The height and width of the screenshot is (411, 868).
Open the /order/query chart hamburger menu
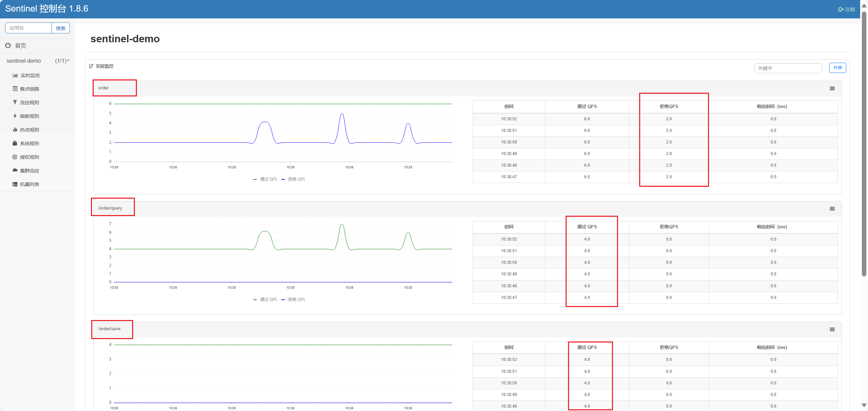(x=832, y=209)
